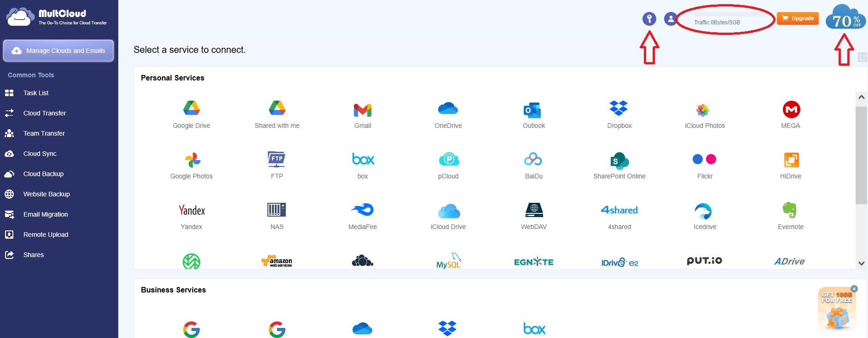Open the user account icon
868x338 pixels.
coord(671,19)
